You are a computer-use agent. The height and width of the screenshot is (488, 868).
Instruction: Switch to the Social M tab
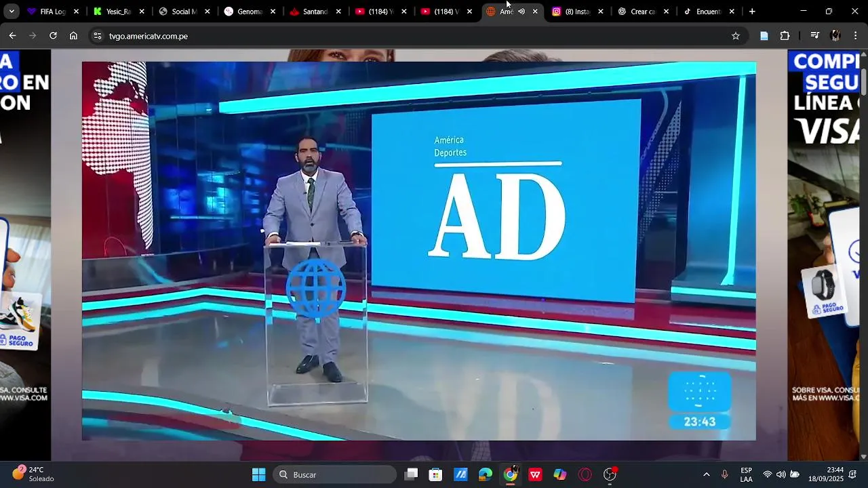pos(184,12)
